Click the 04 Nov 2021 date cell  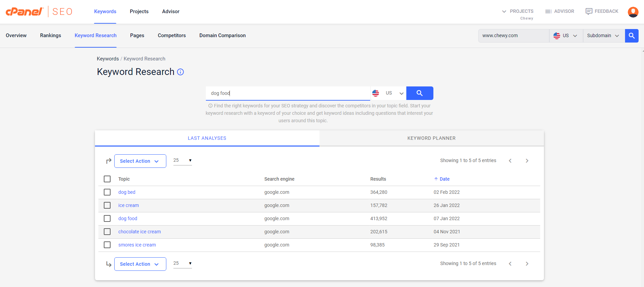447,232
